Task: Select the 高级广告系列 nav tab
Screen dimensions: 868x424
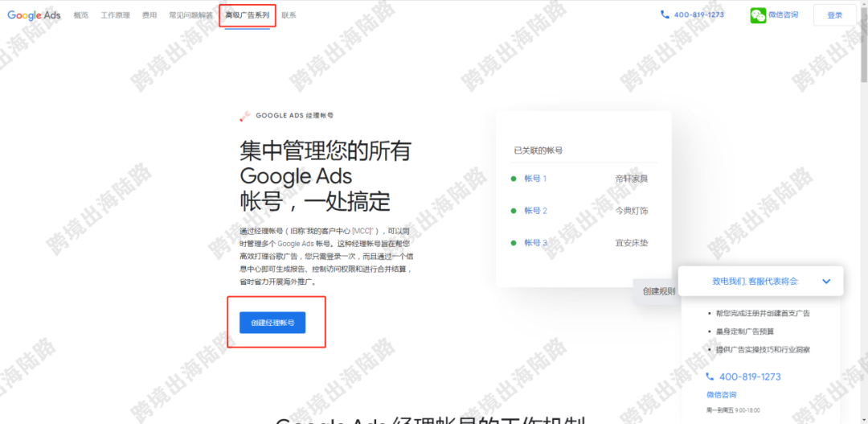Action: 248,15
